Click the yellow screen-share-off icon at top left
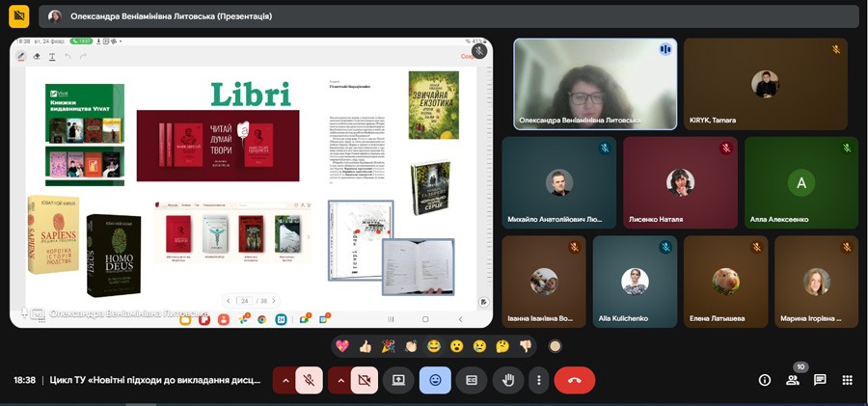Image resolution: width=868 pixels, height=406 pixels. pyautogui.click(x=18, y=16)
